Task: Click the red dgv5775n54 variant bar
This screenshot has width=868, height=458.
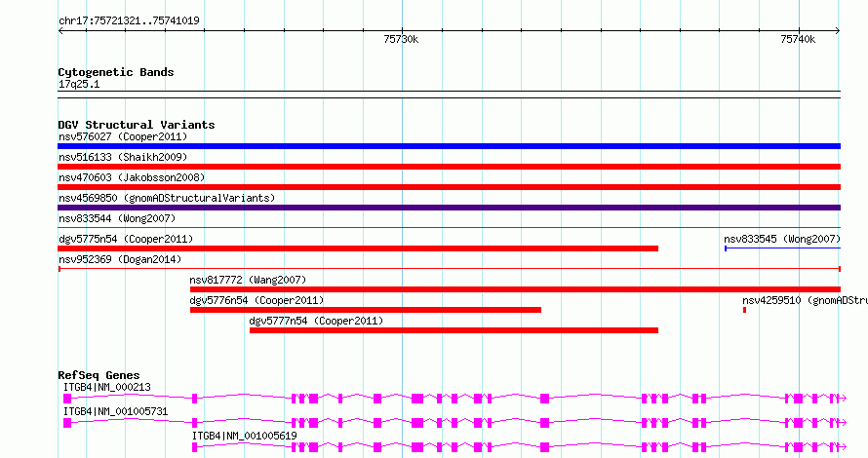Action: (x=358, y=248)
